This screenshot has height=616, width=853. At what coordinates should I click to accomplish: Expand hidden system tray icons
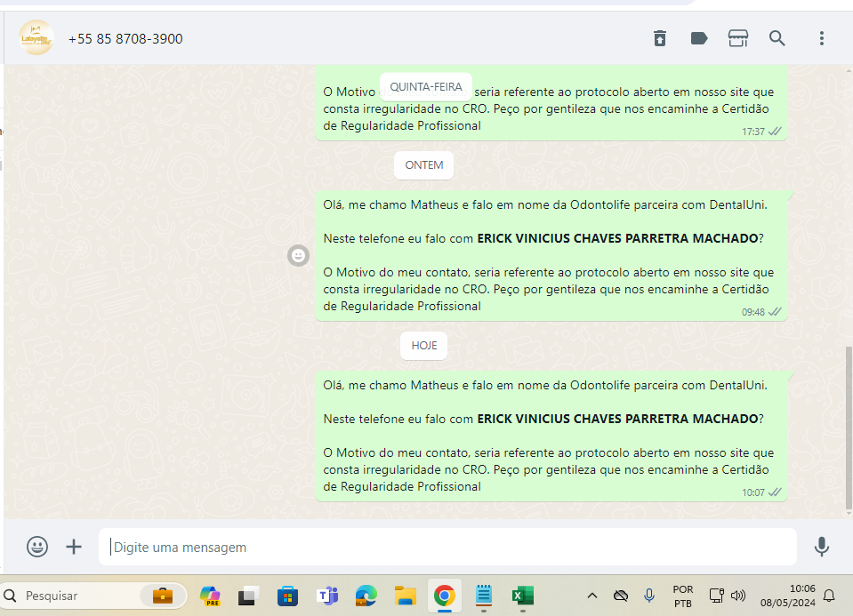592,596
